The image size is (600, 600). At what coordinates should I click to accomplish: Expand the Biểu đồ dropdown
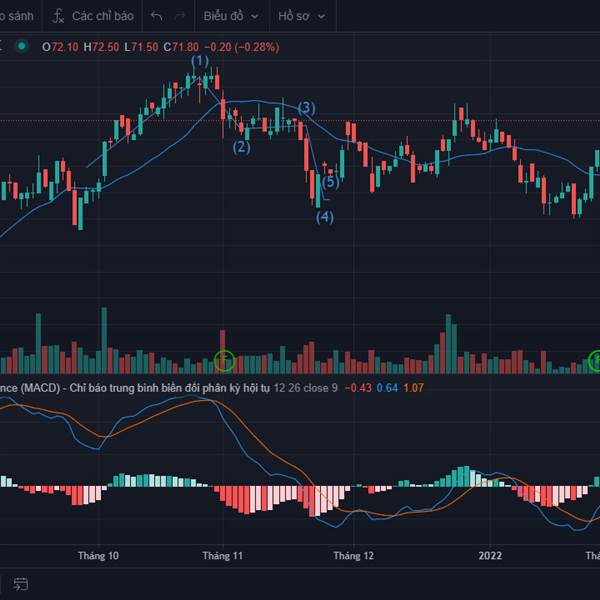pyautogui.click(x=230, y=16)
